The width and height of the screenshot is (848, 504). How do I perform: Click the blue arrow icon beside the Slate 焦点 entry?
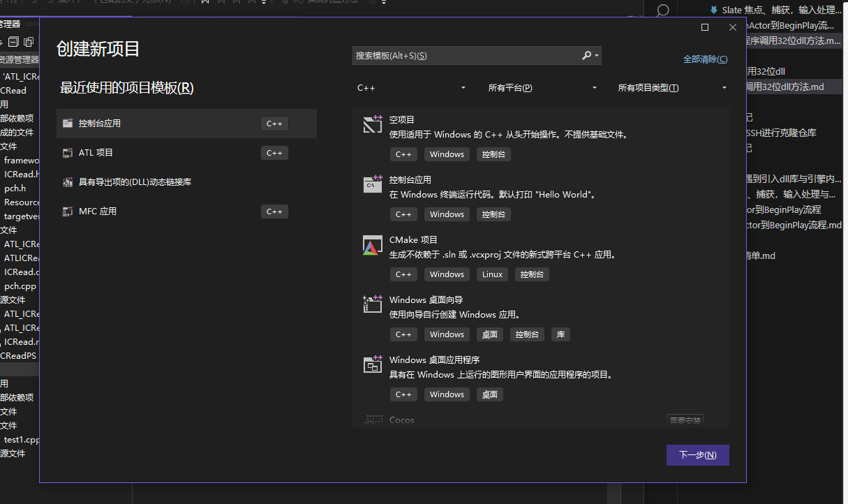[714, 10]
